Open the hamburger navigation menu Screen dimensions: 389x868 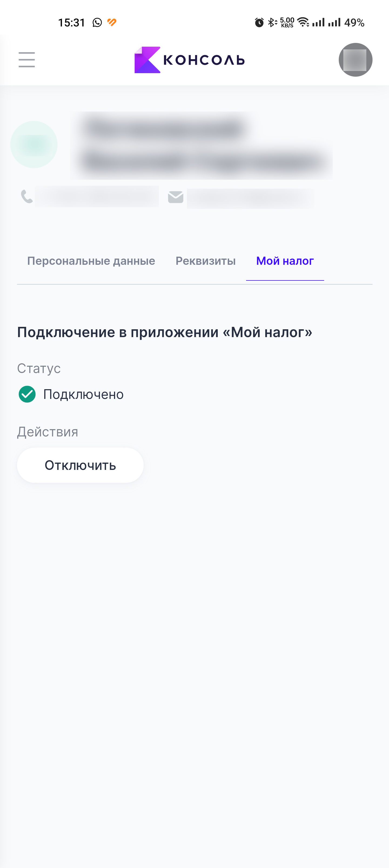pyautogui.click(x=27, y=60)
